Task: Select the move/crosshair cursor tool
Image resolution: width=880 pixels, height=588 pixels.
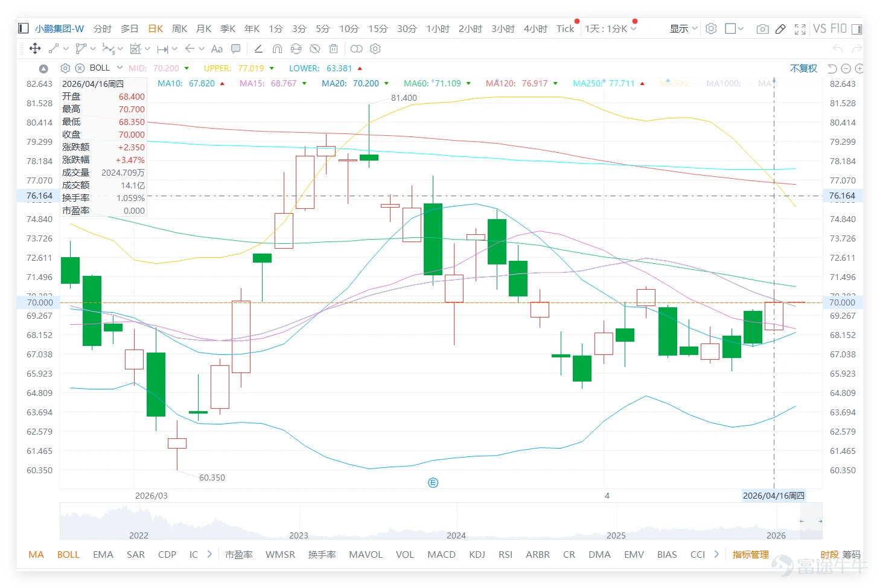Action: click(35, 49)
